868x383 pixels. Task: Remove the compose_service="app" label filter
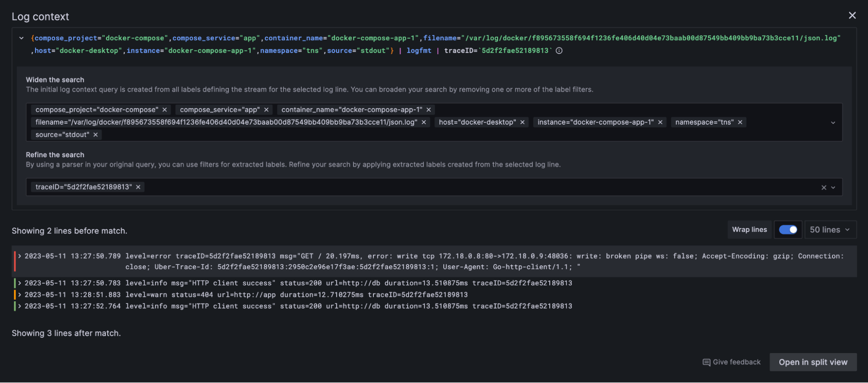coord(266,110)
